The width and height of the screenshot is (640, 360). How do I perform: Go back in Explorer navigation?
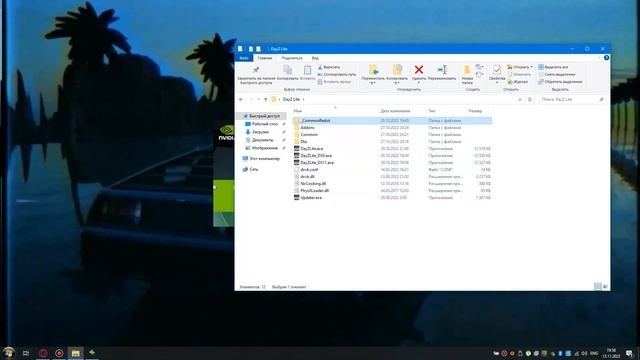(x=241, y=99)
